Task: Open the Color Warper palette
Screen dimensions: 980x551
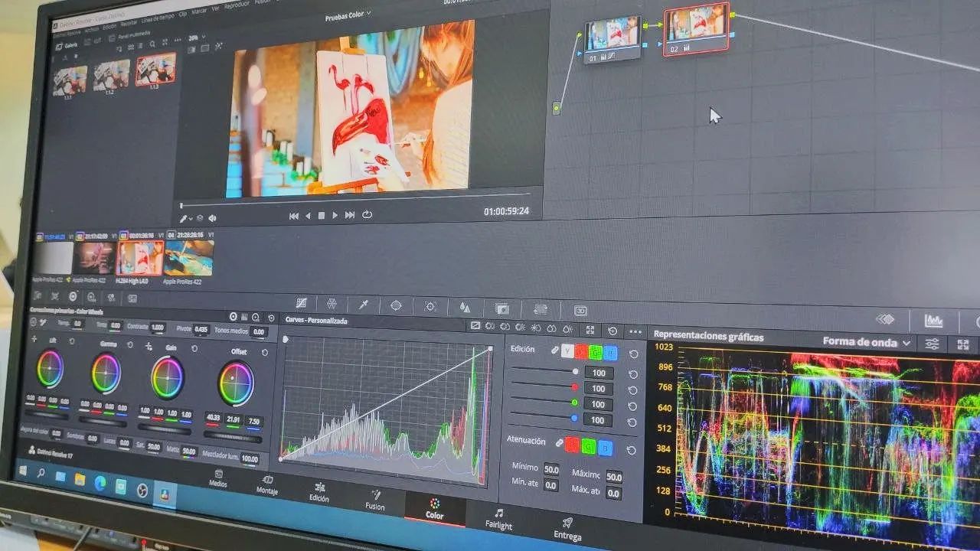Action: tap(332, 303)
